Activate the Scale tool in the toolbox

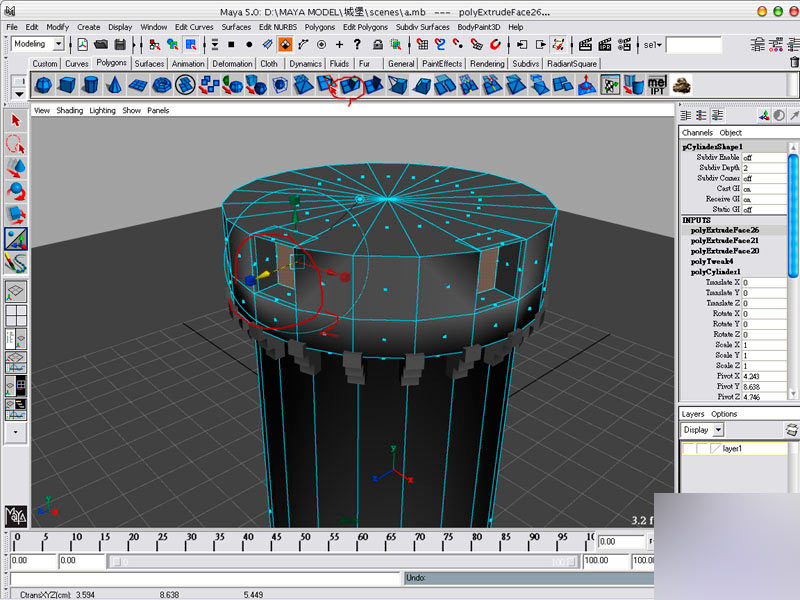tap(16, 215)
